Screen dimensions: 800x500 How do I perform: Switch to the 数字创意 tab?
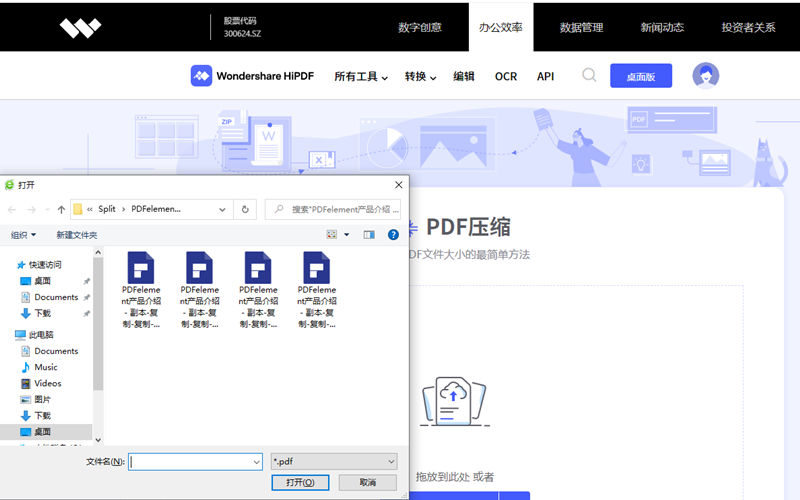(422, 27)
